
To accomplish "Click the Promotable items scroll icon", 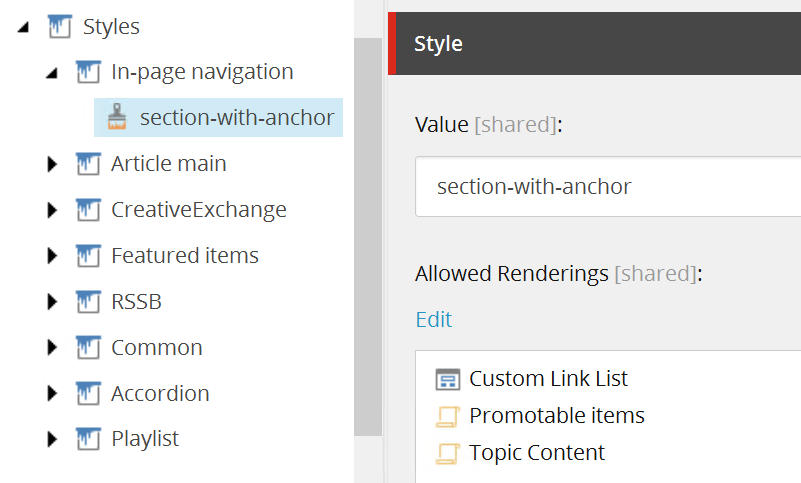I will 447,416.
